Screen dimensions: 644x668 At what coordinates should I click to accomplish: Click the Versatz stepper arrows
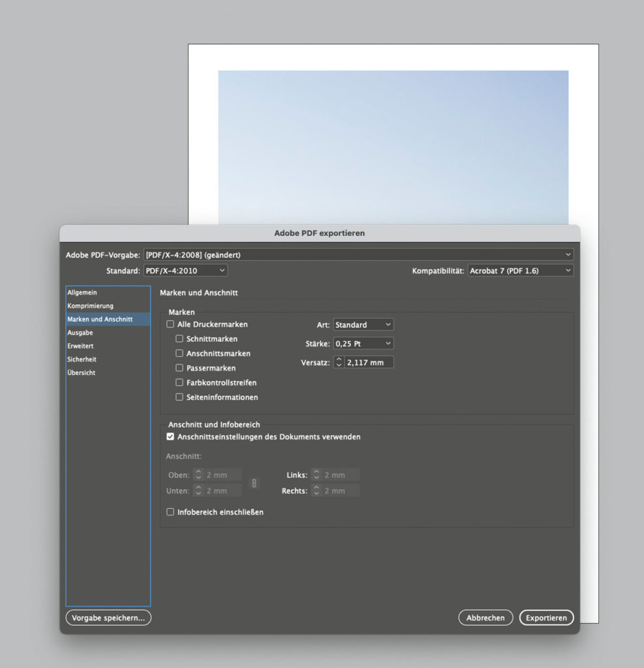click(339, 363)
